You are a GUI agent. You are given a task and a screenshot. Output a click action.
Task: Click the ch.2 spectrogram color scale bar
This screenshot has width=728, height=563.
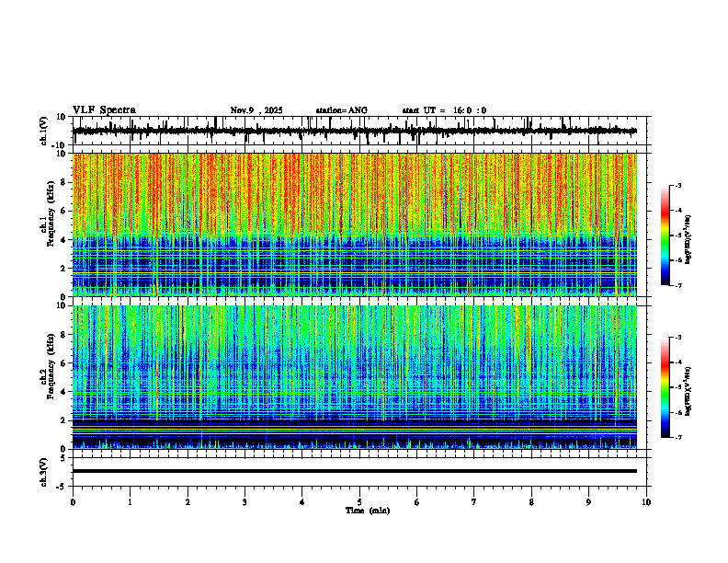pyautogui.click(x=665, y=387)
